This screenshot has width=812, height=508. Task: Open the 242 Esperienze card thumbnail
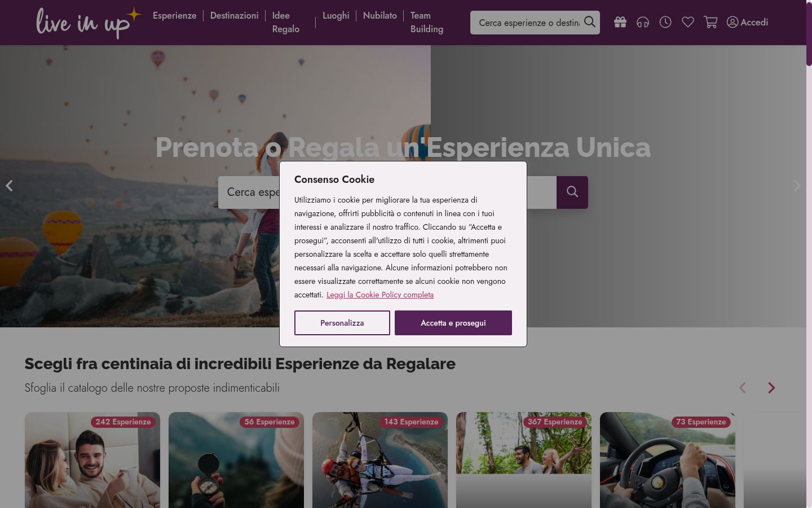92,460
